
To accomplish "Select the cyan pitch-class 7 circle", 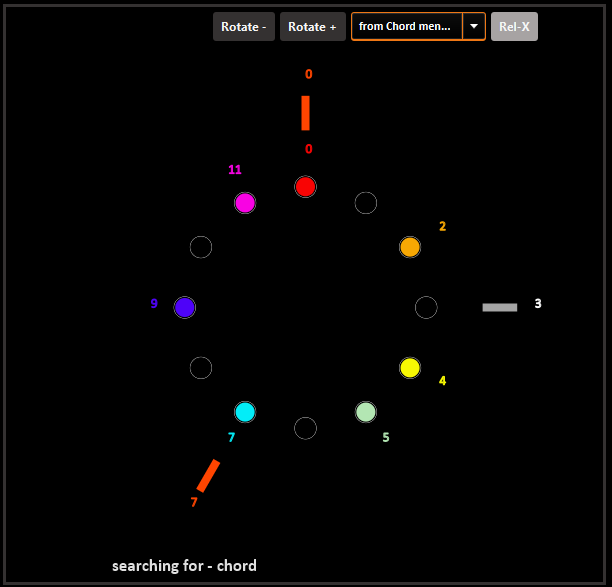I will 245,412.
